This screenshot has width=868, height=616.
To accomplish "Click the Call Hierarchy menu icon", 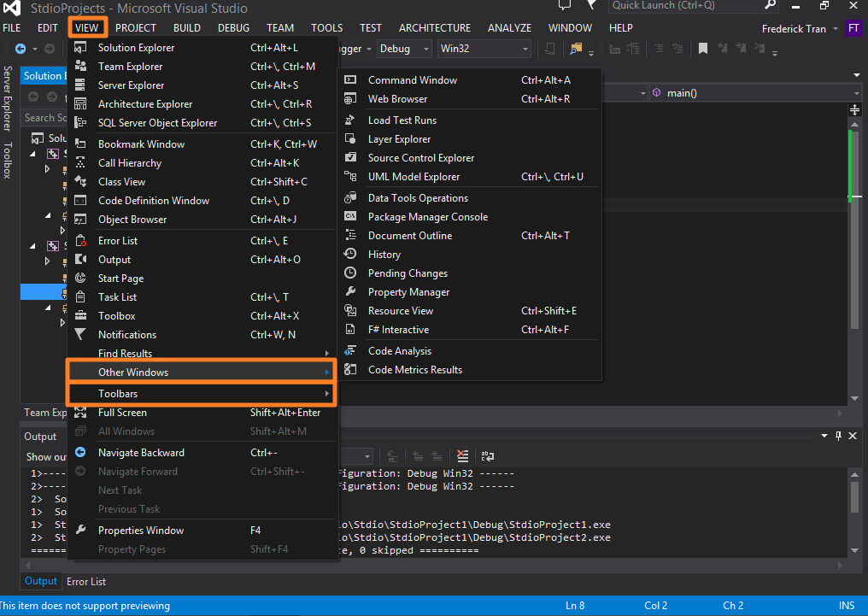I will (x=80, y=162).
